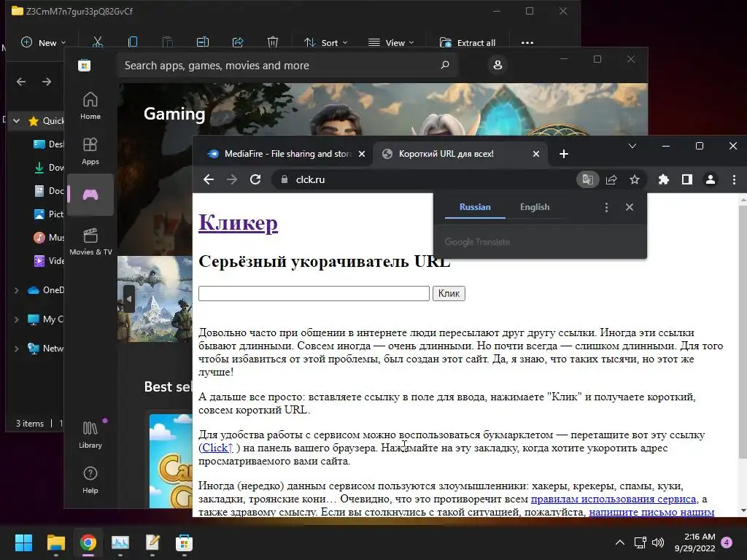Click the Cut icon in File Explorer toolbar

98,42
